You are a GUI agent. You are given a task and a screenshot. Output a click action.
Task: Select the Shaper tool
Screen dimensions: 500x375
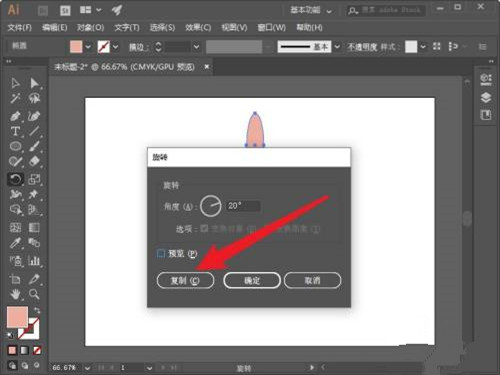(x=15, y=162)
